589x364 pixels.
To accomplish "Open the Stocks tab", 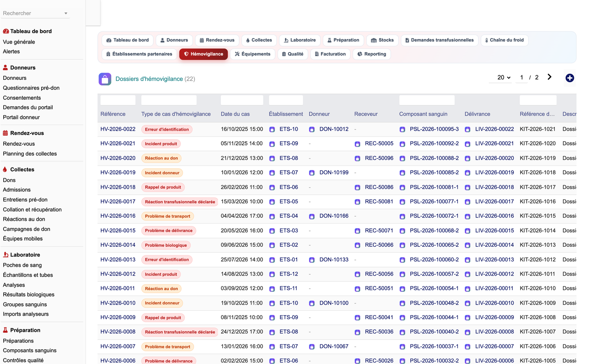I will click(382, 40).
